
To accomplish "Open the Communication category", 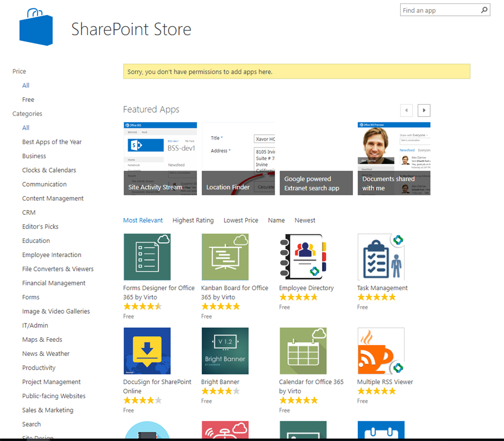I will click(x=44, y=184).
